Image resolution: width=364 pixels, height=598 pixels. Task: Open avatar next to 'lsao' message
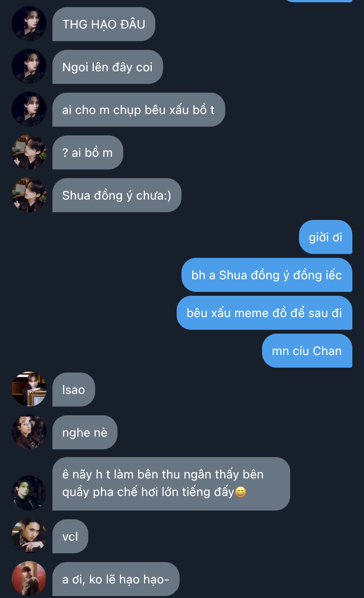coord(29,389)
